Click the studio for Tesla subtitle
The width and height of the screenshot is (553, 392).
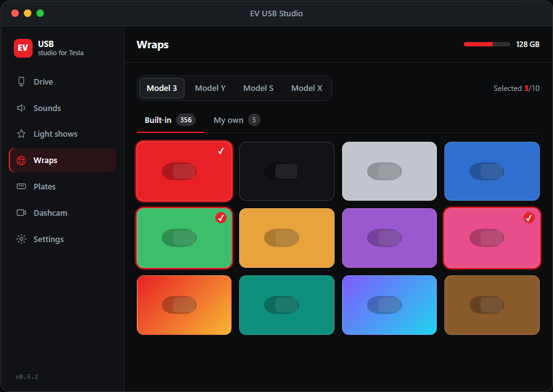pyautogui.click(x=61, y=53)
